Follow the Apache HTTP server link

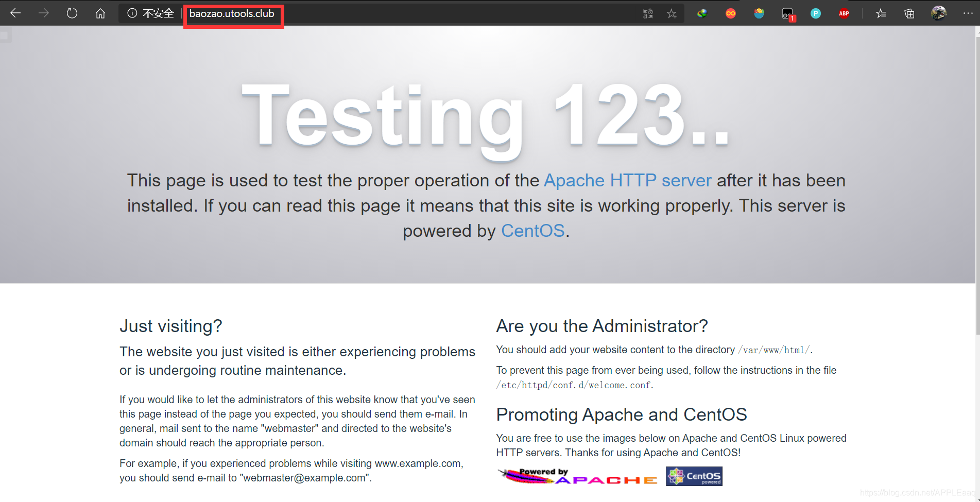pyautogui.click(x=628, y=180)
